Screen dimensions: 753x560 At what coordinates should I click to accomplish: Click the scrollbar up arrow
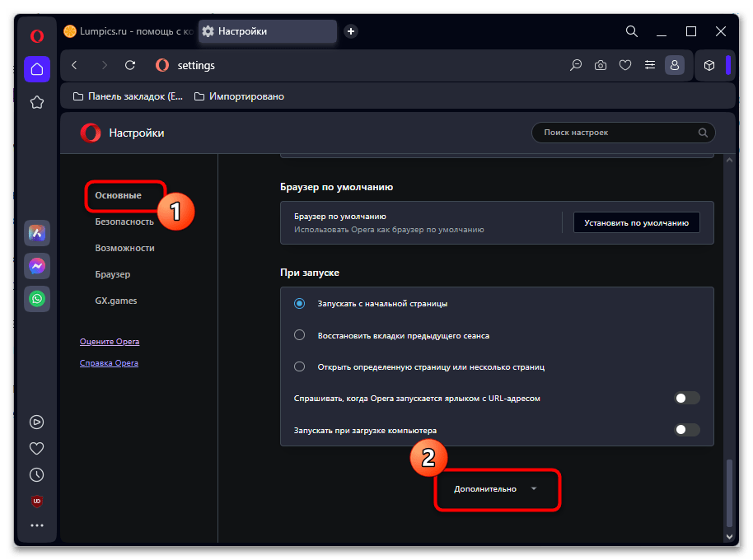click(729, 161)
